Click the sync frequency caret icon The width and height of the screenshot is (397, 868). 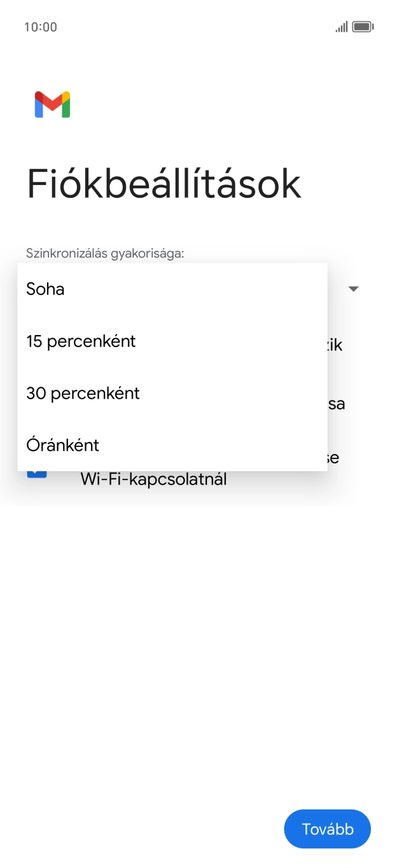354,288
